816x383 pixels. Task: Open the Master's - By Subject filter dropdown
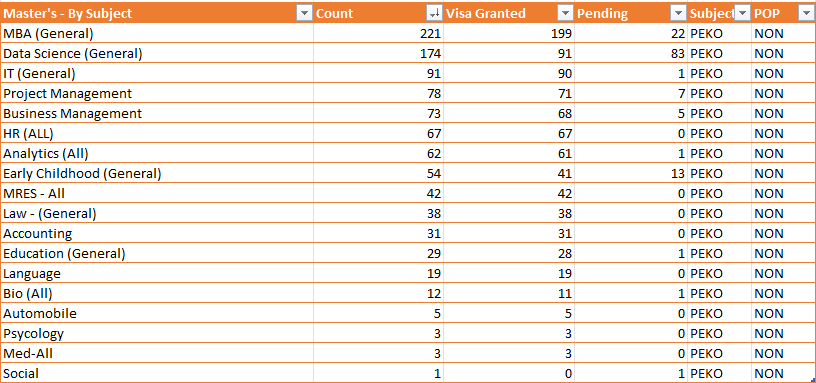(304, 13)
